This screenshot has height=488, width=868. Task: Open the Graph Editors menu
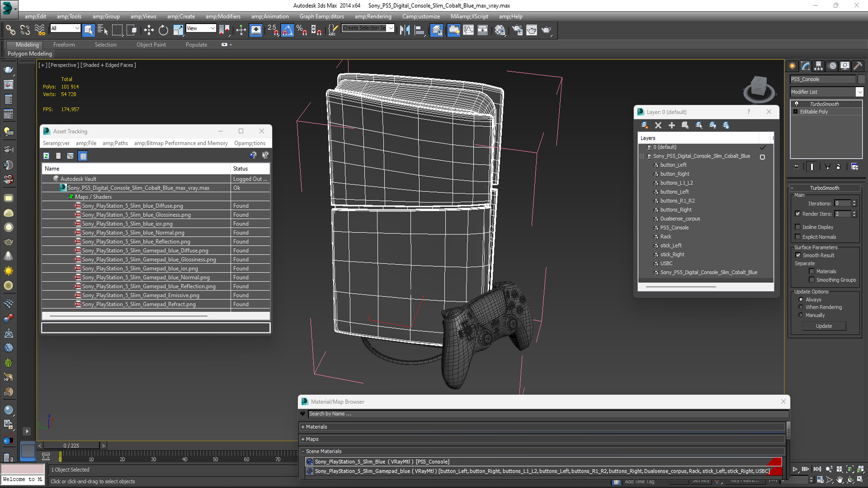(321, 16)
